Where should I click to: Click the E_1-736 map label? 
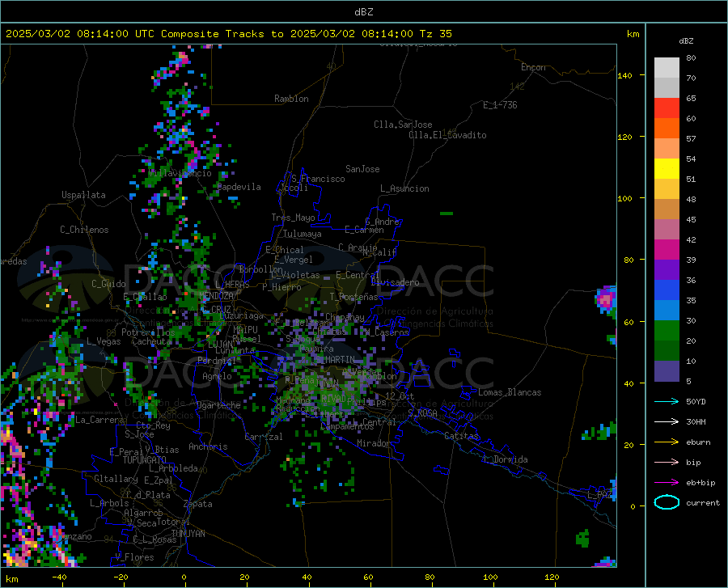click(500, 105)
